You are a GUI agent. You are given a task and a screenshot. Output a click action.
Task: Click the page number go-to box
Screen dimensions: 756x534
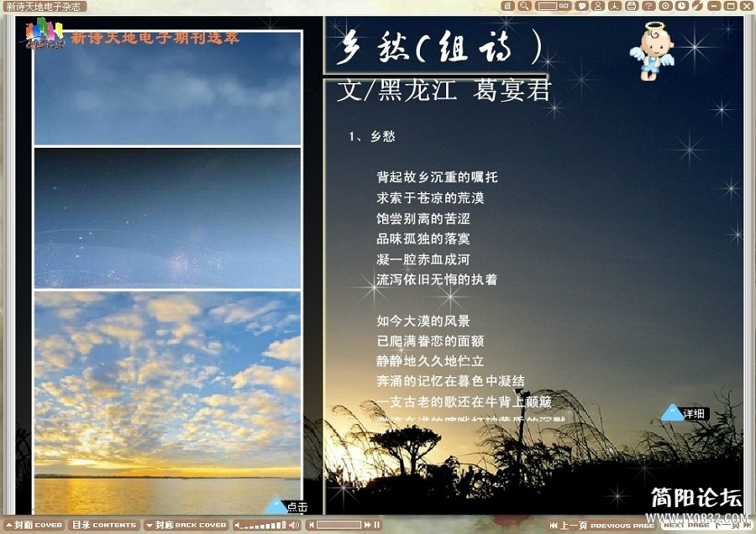pyautogui.click(x=548, y=6)
